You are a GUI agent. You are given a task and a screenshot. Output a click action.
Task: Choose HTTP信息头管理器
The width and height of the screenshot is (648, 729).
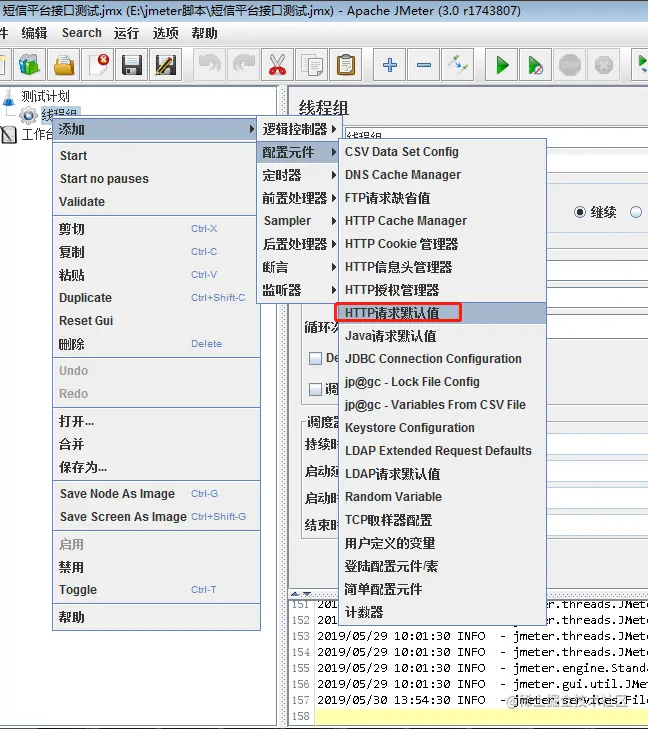click(x=442, y=267)
